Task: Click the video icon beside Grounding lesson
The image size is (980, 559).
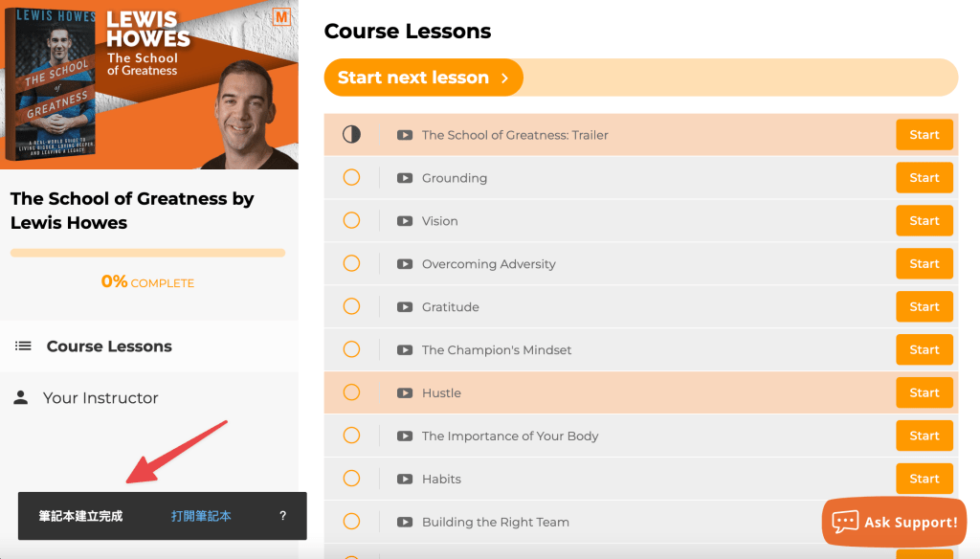Action: (405, 178)
